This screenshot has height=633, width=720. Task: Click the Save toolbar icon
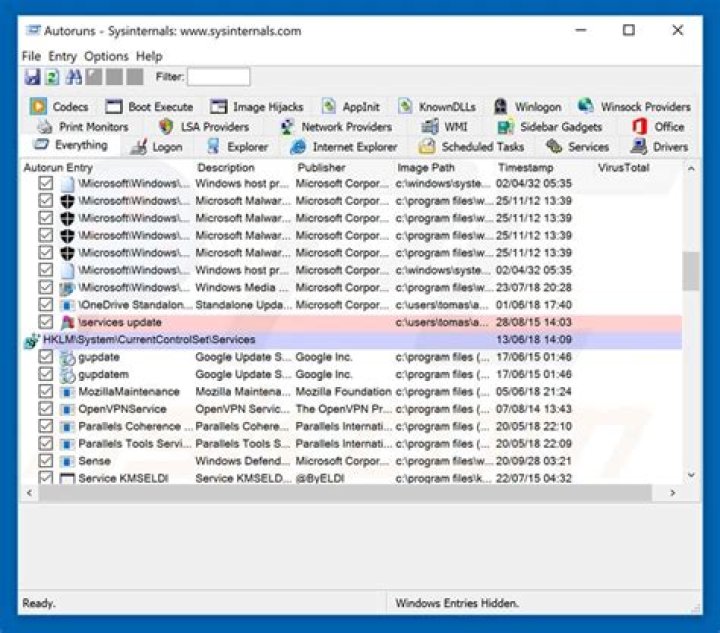(x=32, y=77)
